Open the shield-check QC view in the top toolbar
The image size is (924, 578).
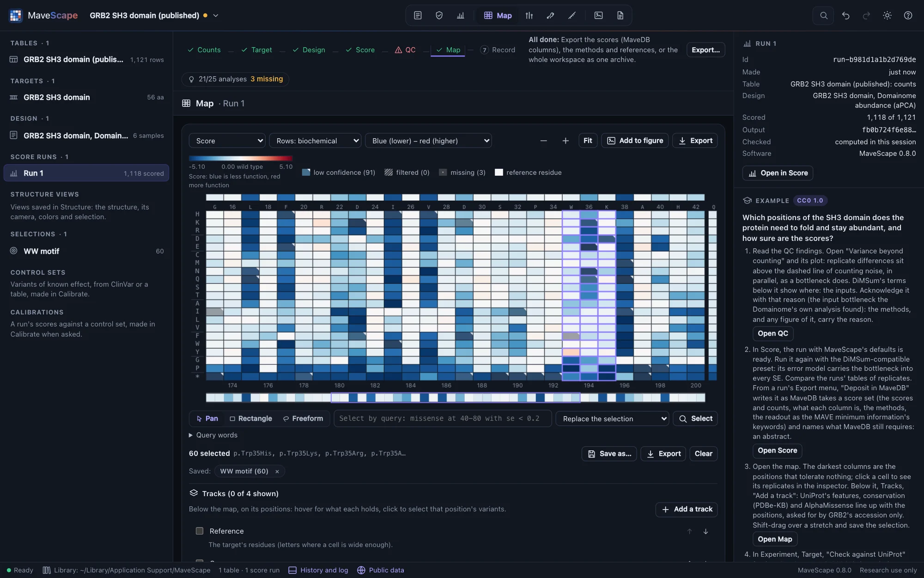point(439,16)
